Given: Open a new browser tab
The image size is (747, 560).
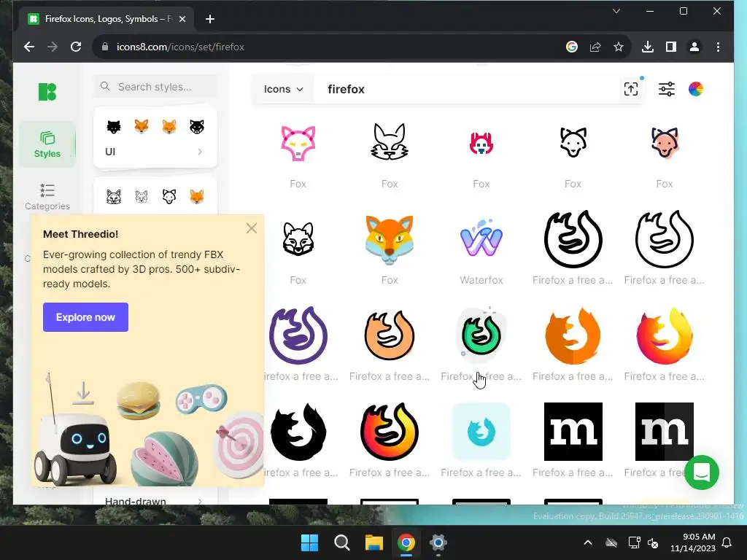Looking at the screenshot, I should pos(209,19).
